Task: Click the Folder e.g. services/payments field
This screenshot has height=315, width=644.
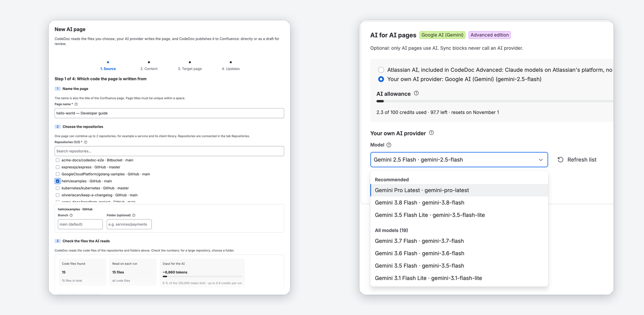Action: pos(129,224)
